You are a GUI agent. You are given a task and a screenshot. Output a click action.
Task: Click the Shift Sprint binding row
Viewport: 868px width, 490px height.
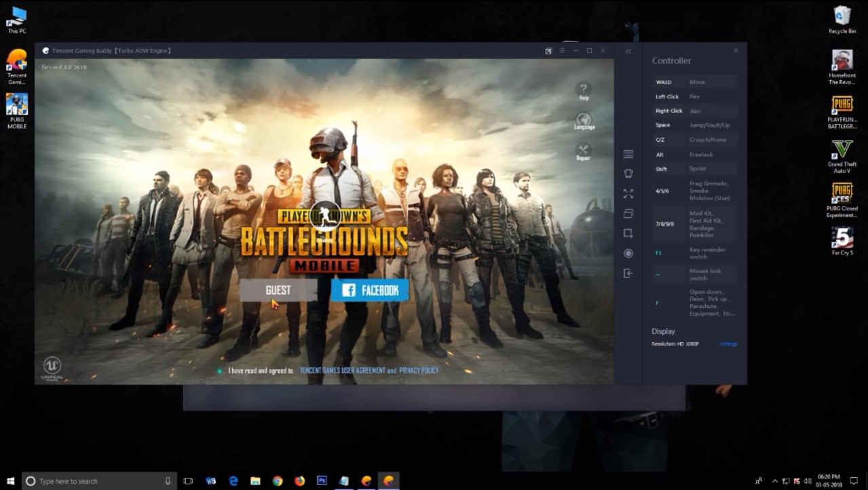coord(694,169)
